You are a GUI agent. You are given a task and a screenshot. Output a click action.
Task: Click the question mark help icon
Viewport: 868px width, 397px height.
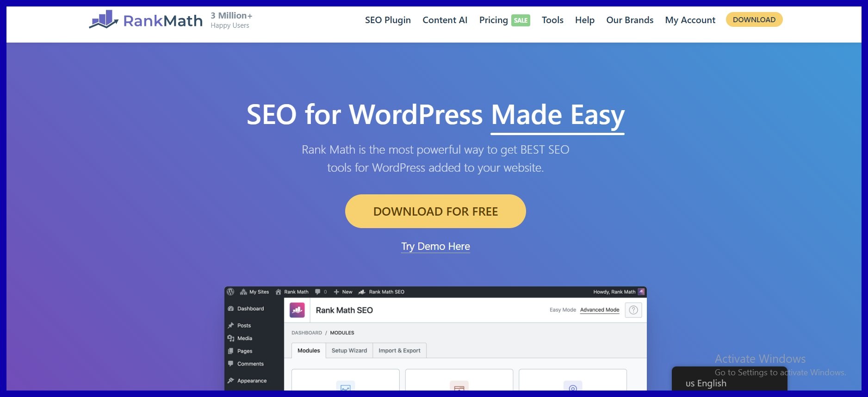coord(633,310)
